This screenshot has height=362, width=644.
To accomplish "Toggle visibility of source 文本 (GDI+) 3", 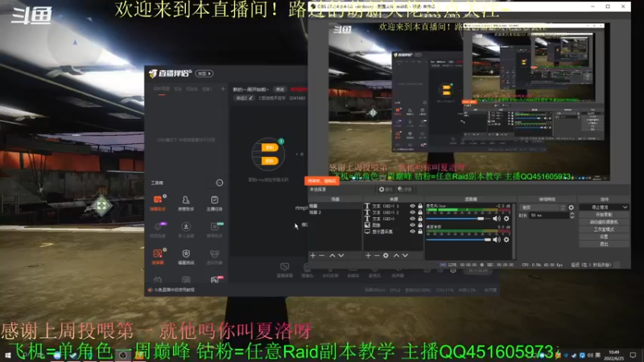I will [412, 206].
